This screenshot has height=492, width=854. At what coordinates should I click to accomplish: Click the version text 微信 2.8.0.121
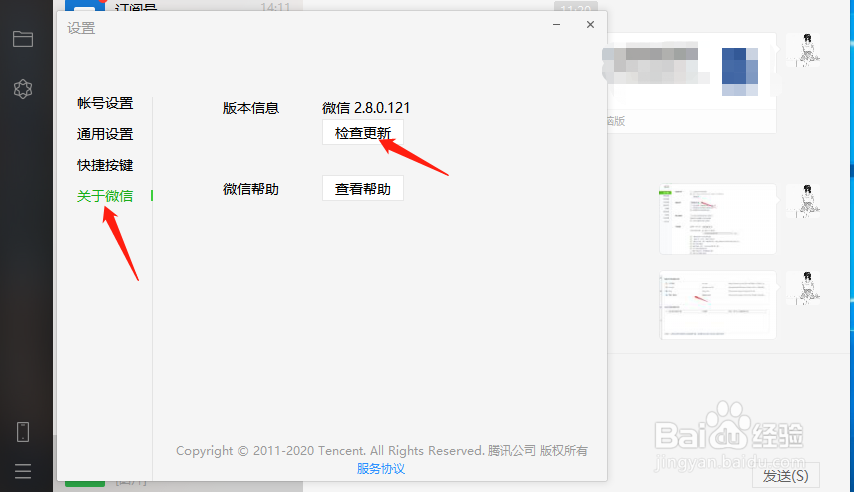point(366,108)
